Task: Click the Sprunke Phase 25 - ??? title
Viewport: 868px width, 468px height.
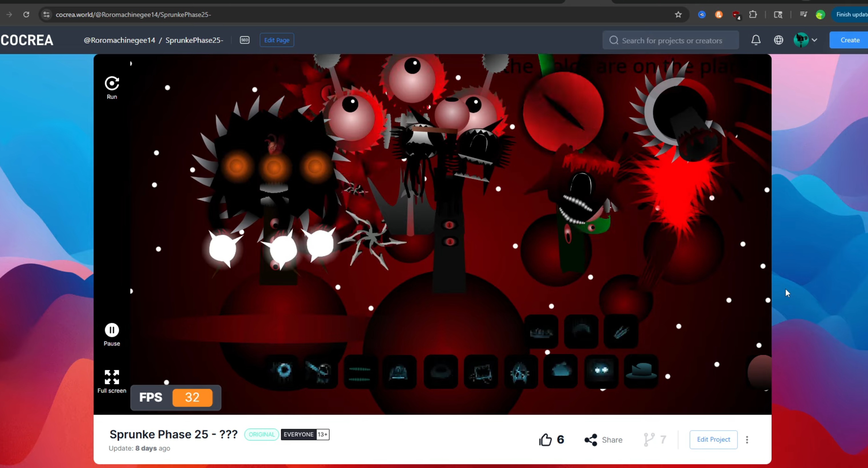Action: click(x=173, y=434)
